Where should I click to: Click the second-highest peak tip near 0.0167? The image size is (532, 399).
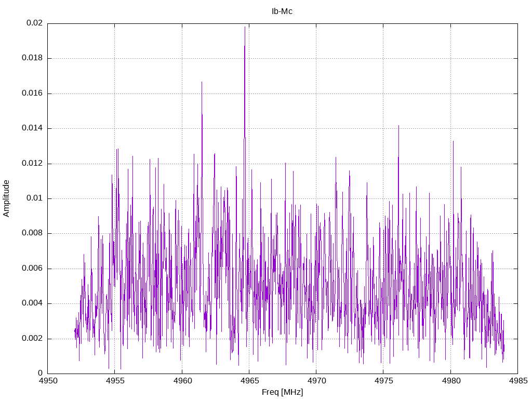pyautogui.click(x=202, y=82)
